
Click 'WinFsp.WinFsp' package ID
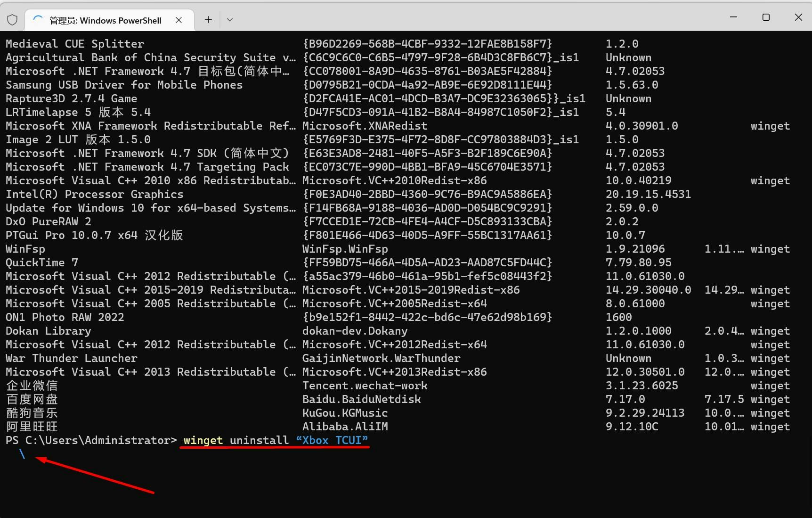[345, 249]
